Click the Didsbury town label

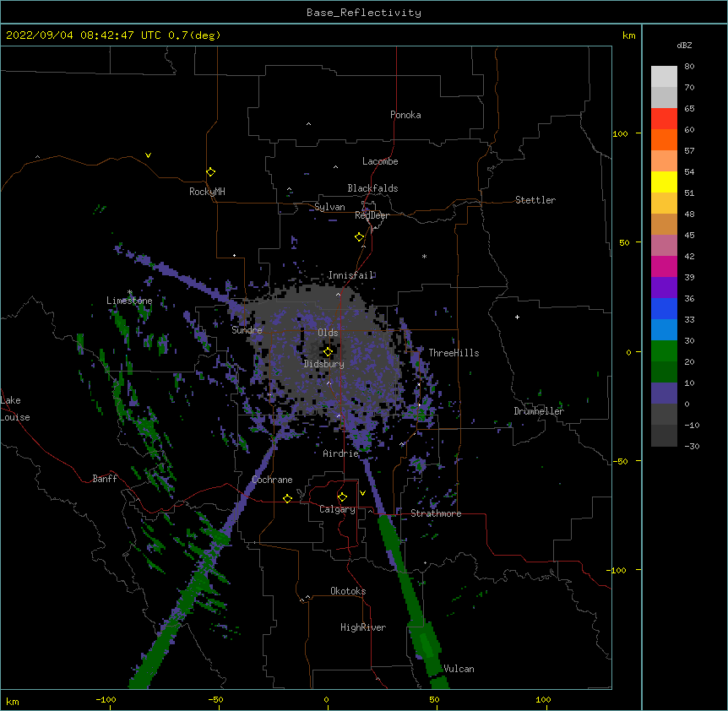tap(324, 364)
